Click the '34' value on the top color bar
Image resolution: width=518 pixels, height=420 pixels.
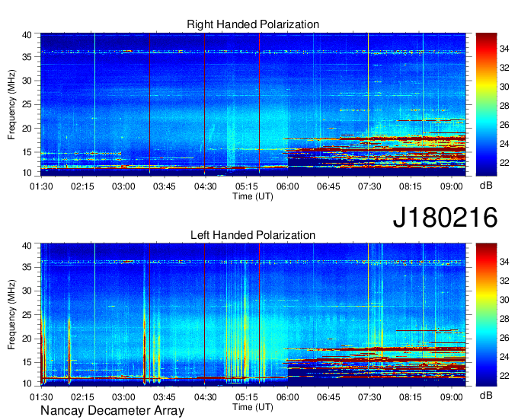coord(504,49)
